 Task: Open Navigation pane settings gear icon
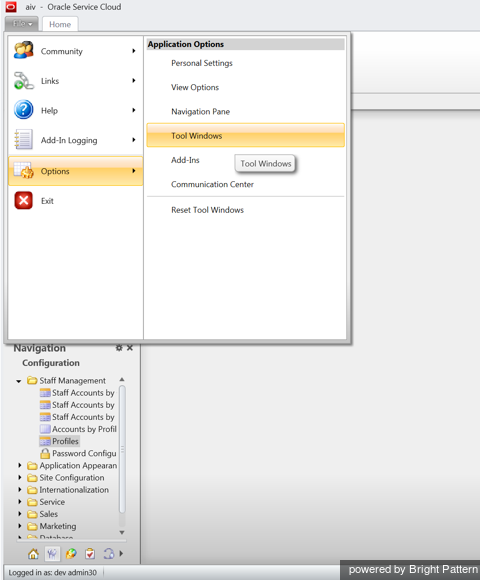[x=119, y=348]
